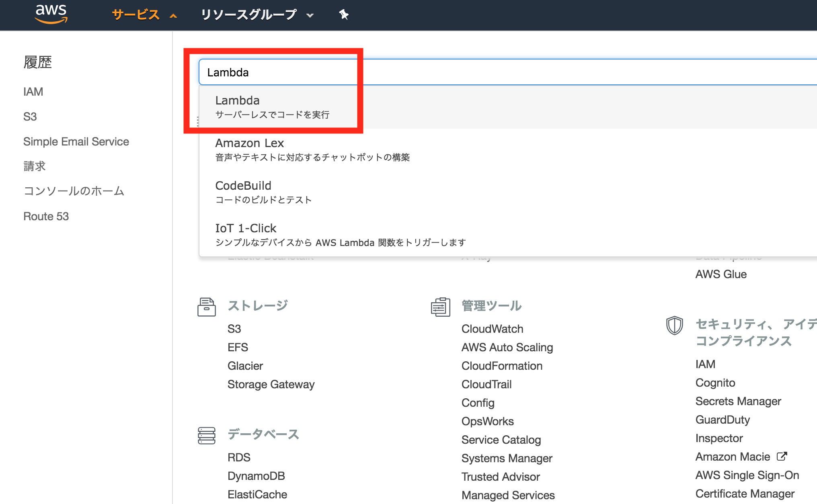Open Route 53 from history

click(46, 216)
